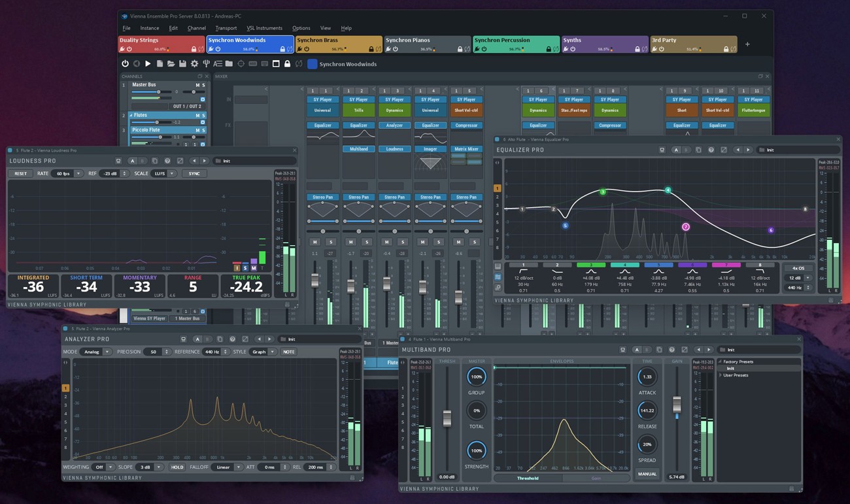The height and width of the screenshot is (504, 850).
Task: Click the copy A/B icon in Loudness Pro
Action: point(154,161)
